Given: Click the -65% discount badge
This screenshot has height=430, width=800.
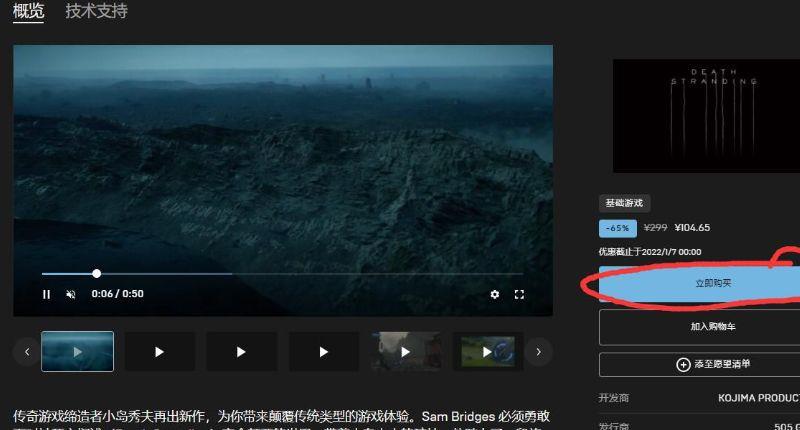Looking at the screenshot, I should pos(618,228).
